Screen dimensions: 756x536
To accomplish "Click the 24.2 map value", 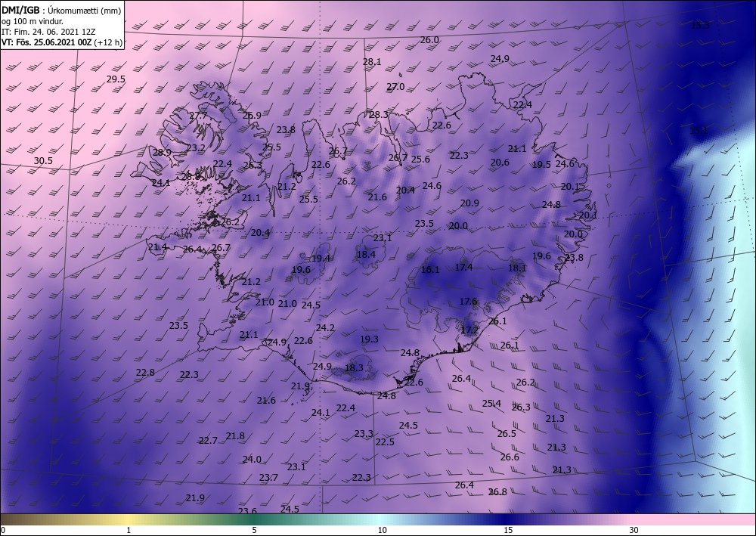I will 325,328.
